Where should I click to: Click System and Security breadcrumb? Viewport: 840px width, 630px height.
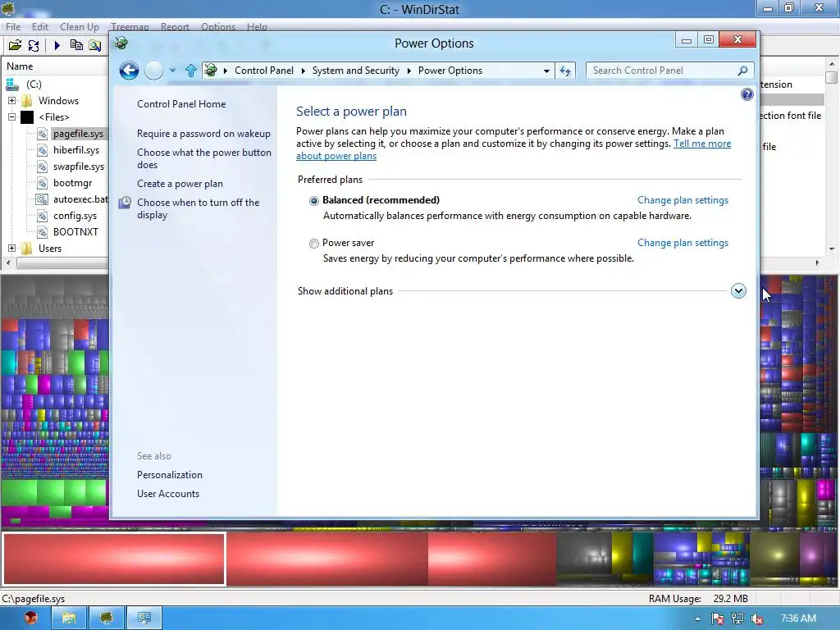pos(356,71)
